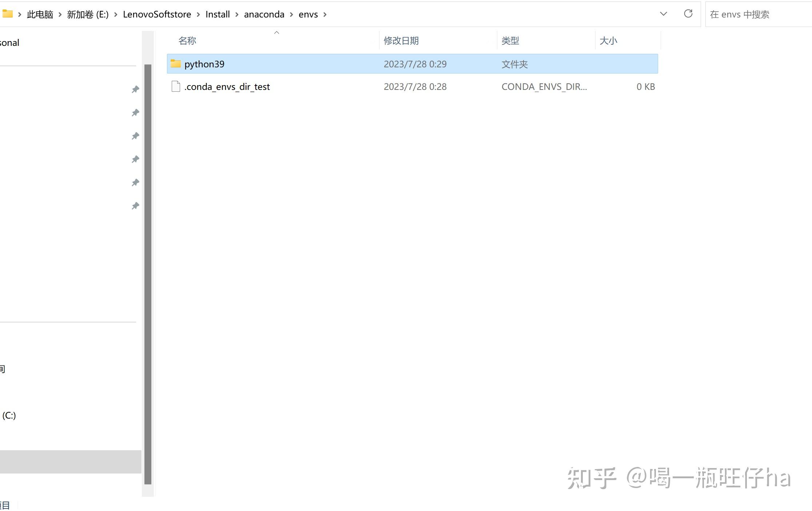Sort by 修改日期 column header
The image size is (812, 511).
[401, 40]
